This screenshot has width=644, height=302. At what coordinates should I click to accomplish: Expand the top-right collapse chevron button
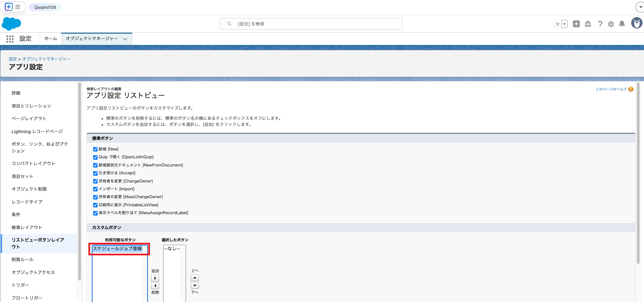point(639,7)
